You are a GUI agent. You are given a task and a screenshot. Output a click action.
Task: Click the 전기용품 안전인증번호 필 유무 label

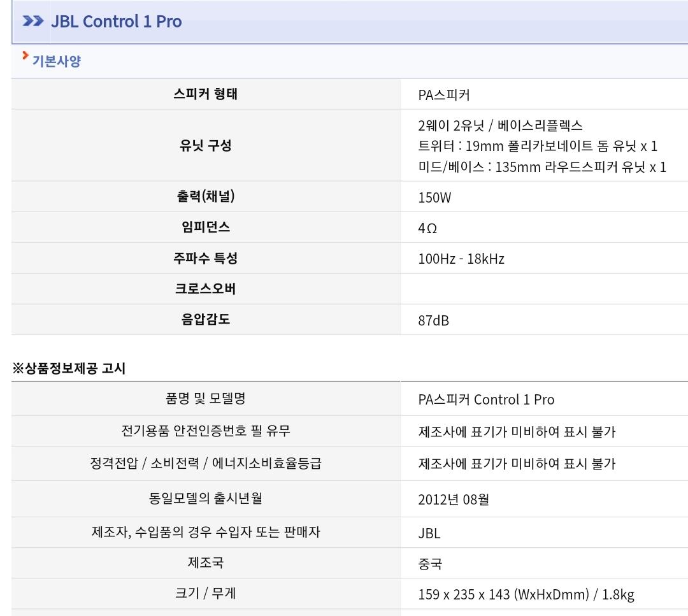click(206, 431)
